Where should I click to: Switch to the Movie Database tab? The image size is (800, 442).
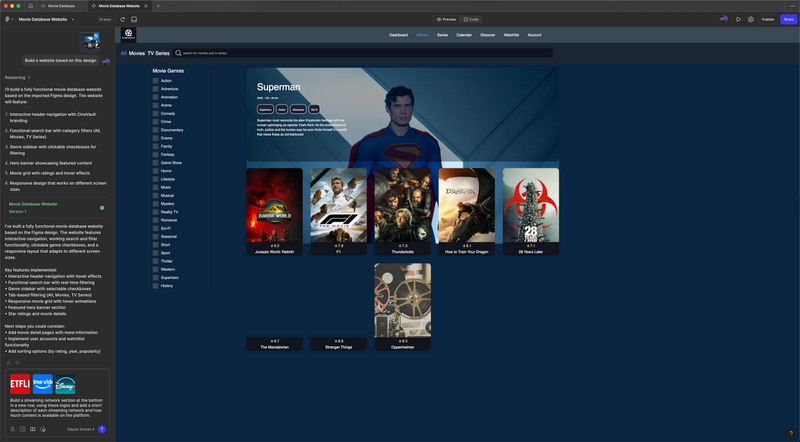[x=61, y=6]
